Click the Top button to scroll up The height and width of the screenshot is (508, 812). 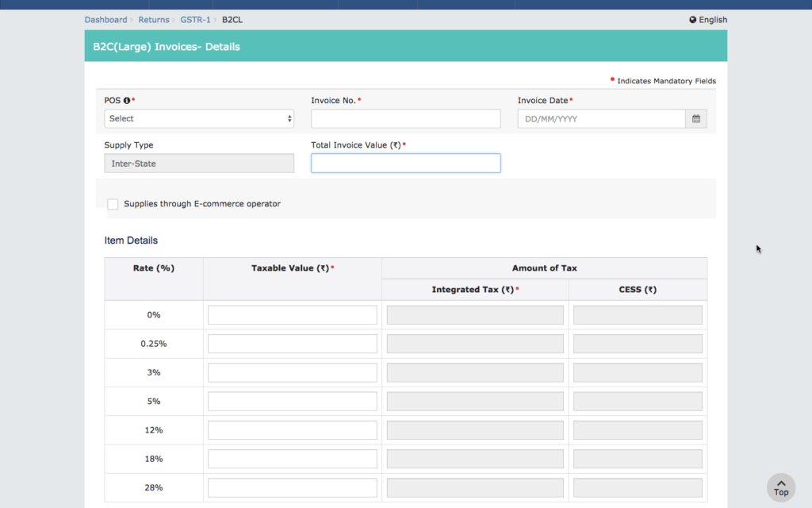tap(781, 487)
